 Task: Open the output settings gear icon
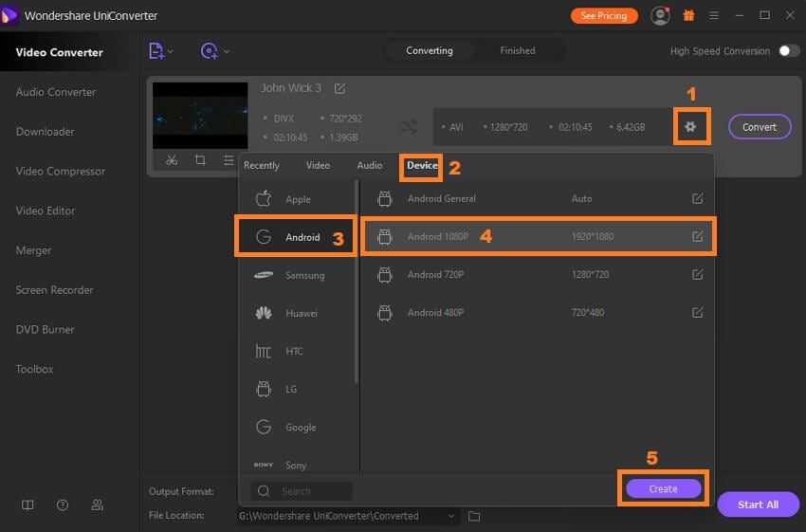tap(690, 126)
